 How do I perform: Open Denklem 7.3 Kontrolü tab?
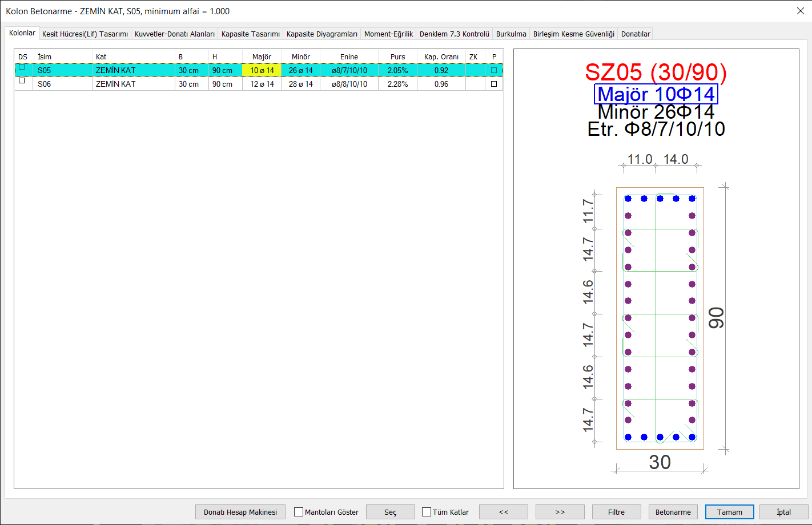pos(455,34)
